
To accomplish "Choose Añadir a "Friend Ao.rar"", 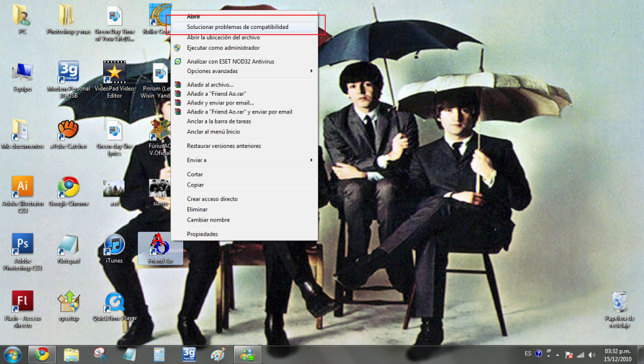I will click(x=245, y=94).
